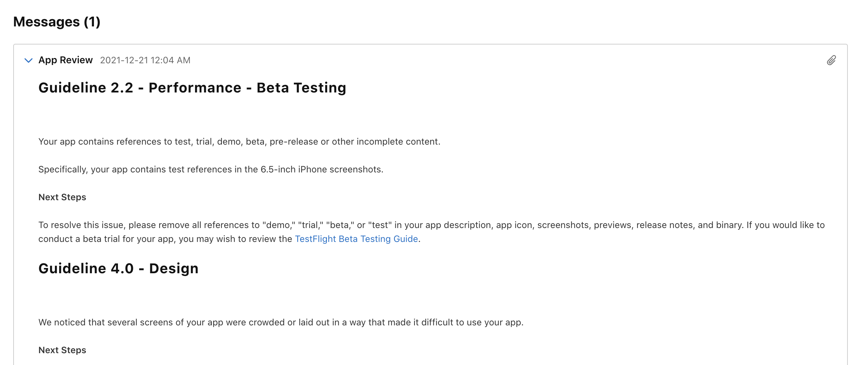Click the Messages (1) heading
Viewport: 868px width, 365px height.
click(57, 22)
